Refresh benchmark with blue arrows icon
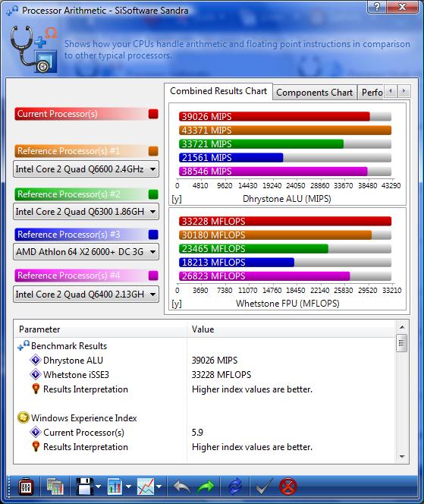Screen dimensions: 424x504 (x=235, y=487)
